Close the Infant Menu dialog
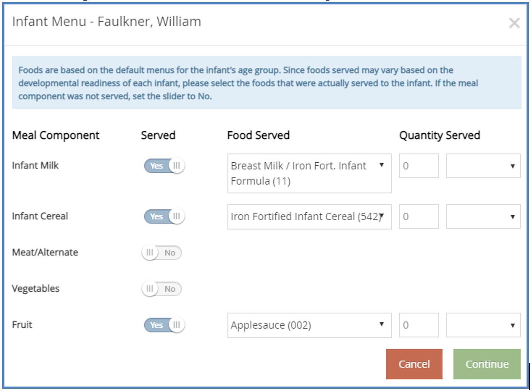532x392 pixels. [x=514, y=23]
